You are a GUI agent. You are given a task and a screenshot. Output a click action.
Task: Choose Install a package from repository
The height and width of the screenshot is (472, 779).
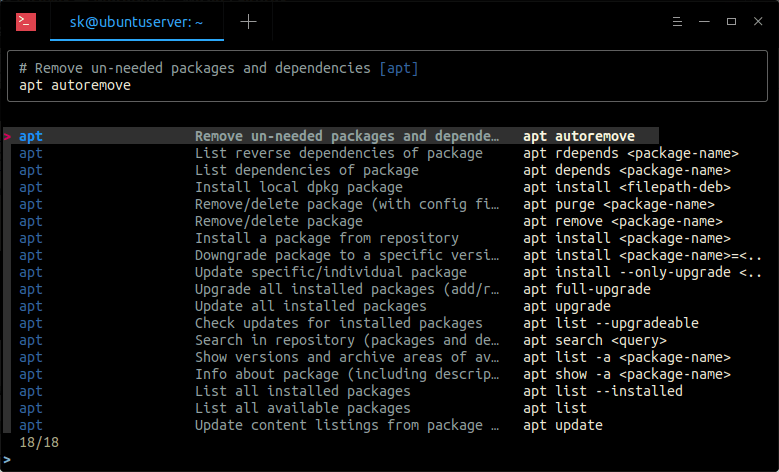(x=326, y=238)
